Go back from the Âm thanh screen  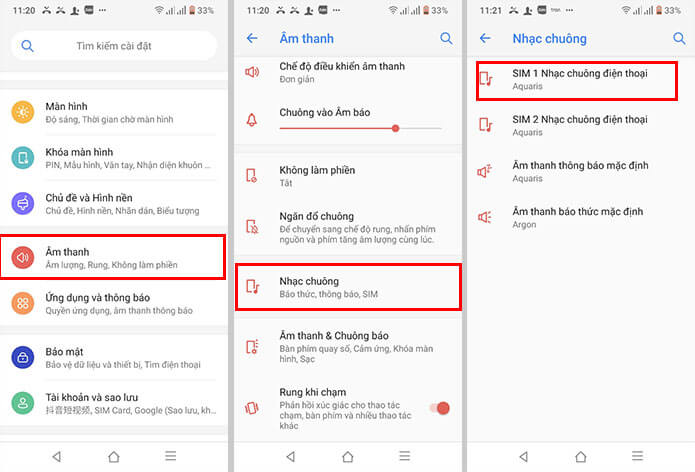point(252,38)
